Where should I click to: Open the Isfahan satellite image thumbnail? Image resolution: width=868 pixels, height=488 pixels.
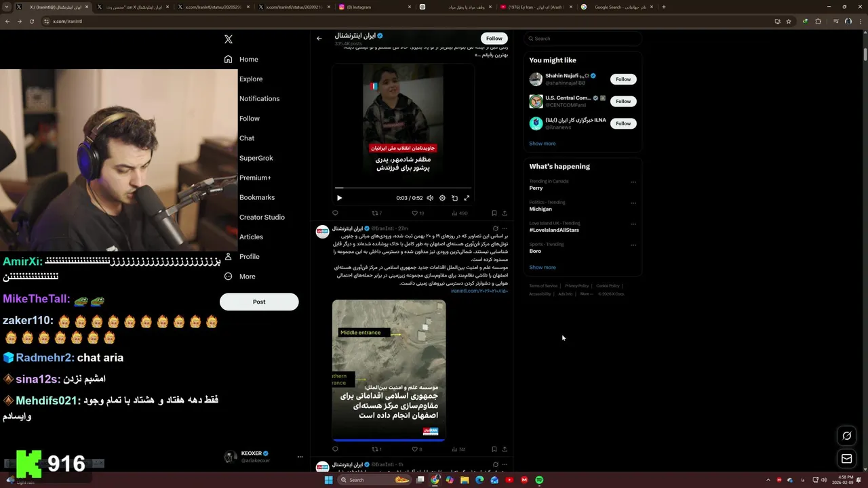tap(389, 370)
